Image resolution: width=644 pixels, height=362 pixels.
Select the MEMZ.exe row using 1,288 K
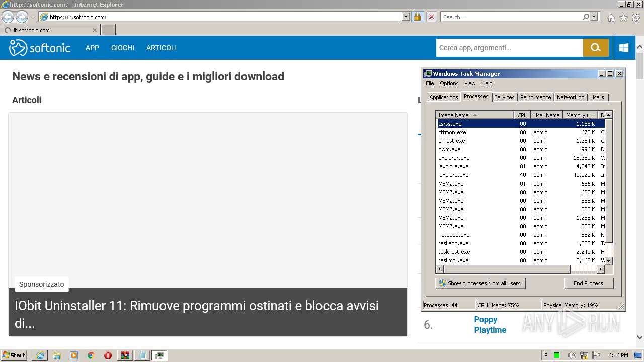tap(520, 218)
